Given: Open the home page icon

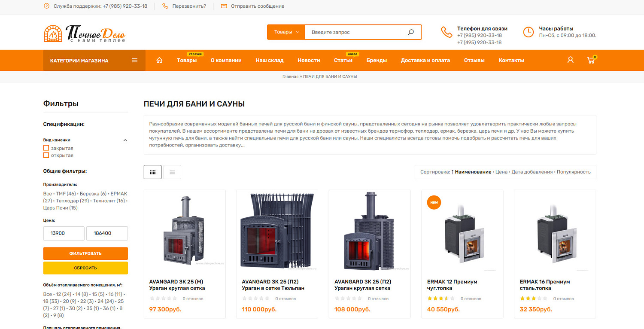Looking at the screenshot, I should (159, 61).
